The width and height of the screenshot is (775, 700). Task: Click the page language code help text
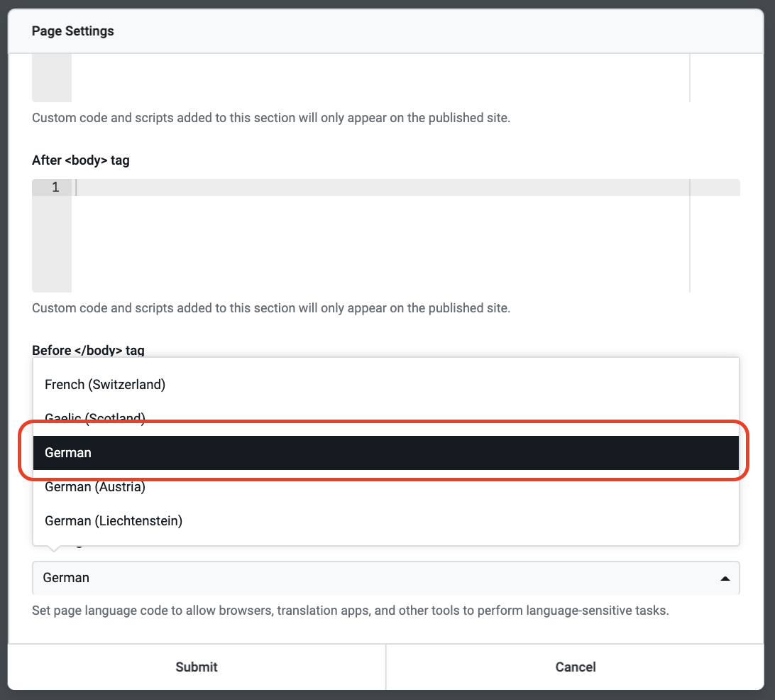(351, 610)
